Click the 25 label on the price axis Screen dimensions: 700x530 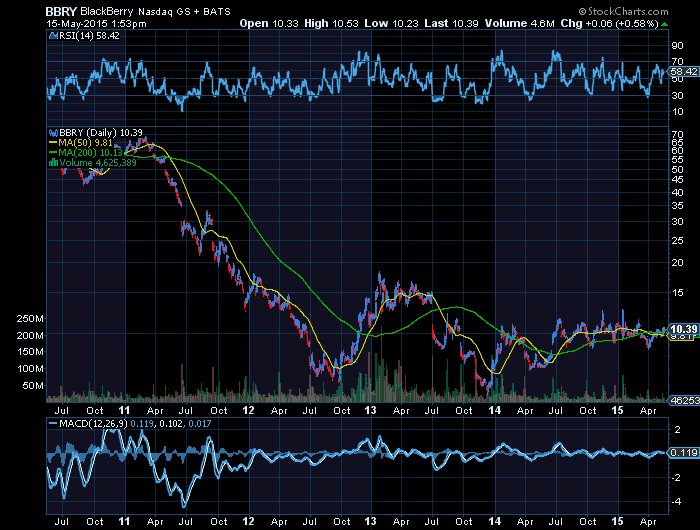coord(677,241)
